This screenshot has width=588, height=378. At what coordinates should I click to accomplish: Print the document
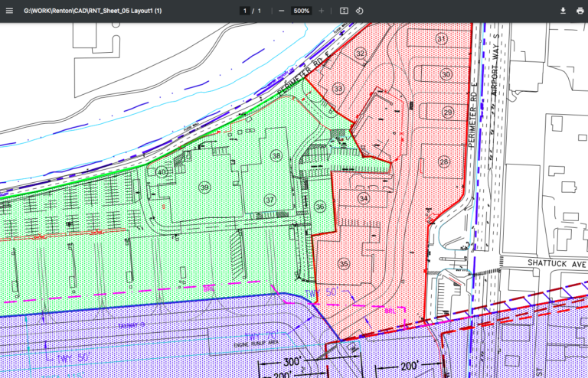click(579, 11)
